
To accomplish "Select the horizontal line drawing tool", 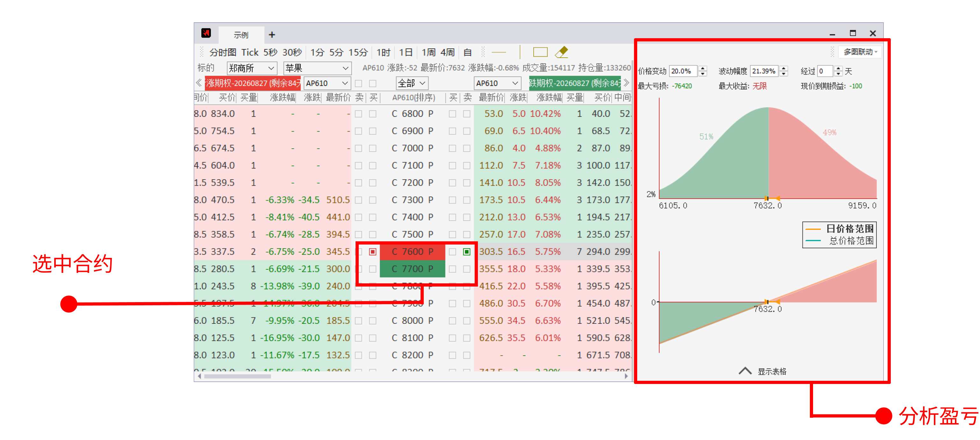I will pos(499,52).
